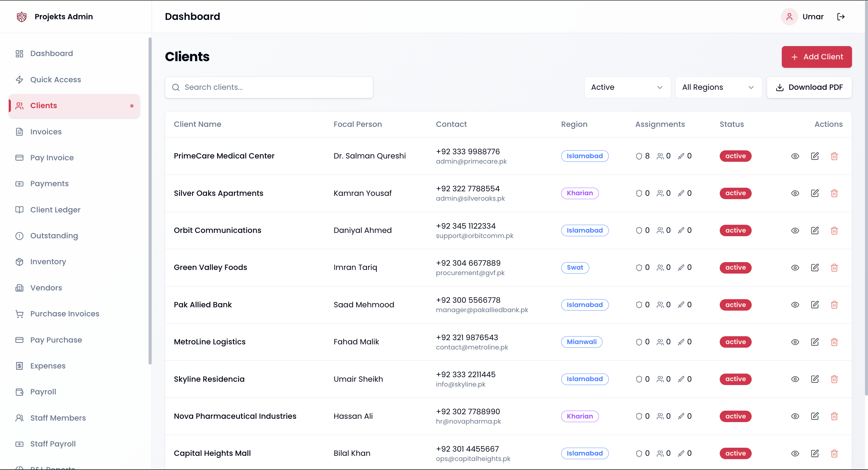Edit the Silver Oaks Apartments client

pyautogui.click(x=815, y=193)
